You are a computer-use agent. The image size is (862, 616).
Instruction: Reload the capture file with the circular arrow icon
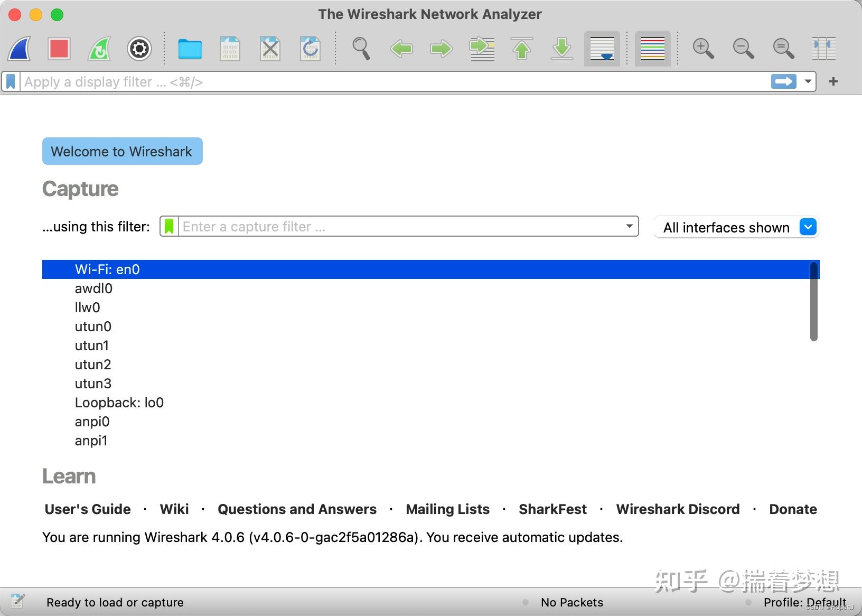(311, 49)
